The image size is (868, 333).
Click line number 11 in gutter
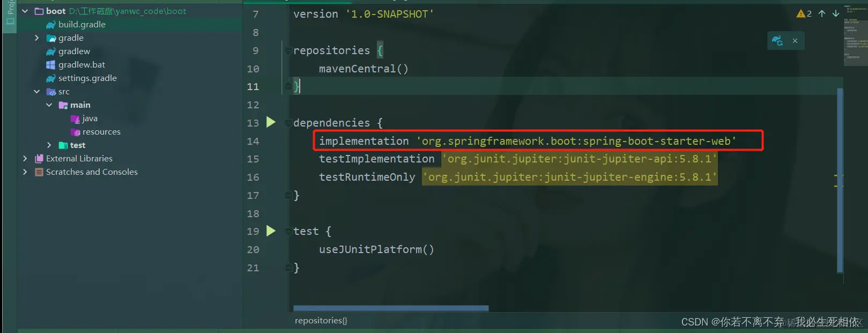[253, 87]
